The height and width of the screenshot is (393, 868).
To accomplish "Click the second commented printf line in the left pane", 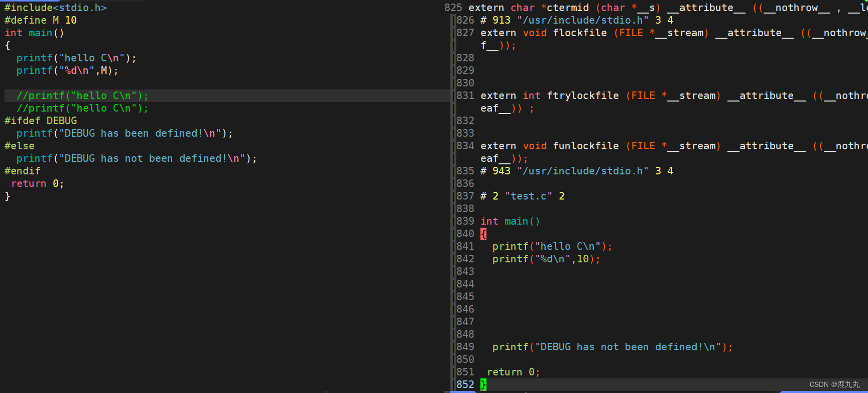I will (x=83, y=108).
